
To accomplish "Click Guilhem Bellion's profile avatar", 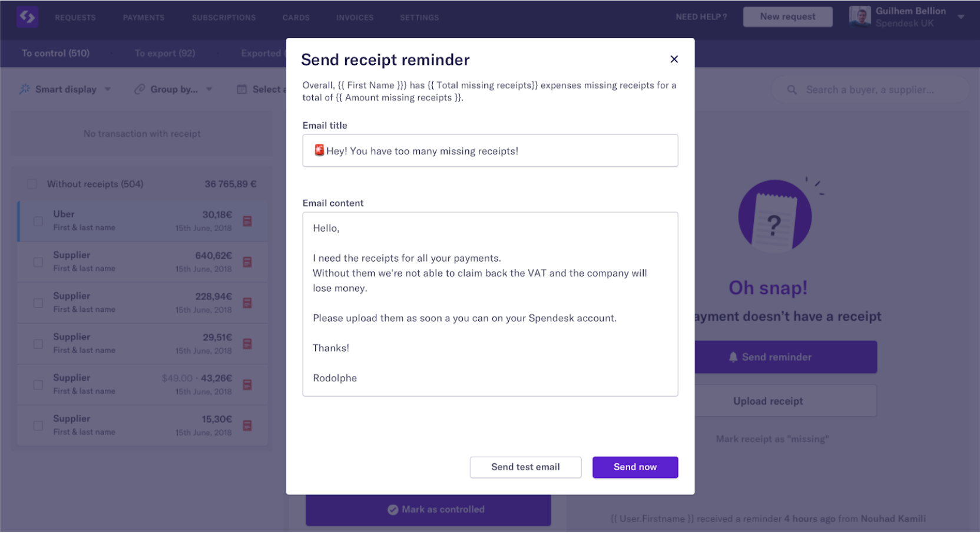I will (x=860, y=17).
